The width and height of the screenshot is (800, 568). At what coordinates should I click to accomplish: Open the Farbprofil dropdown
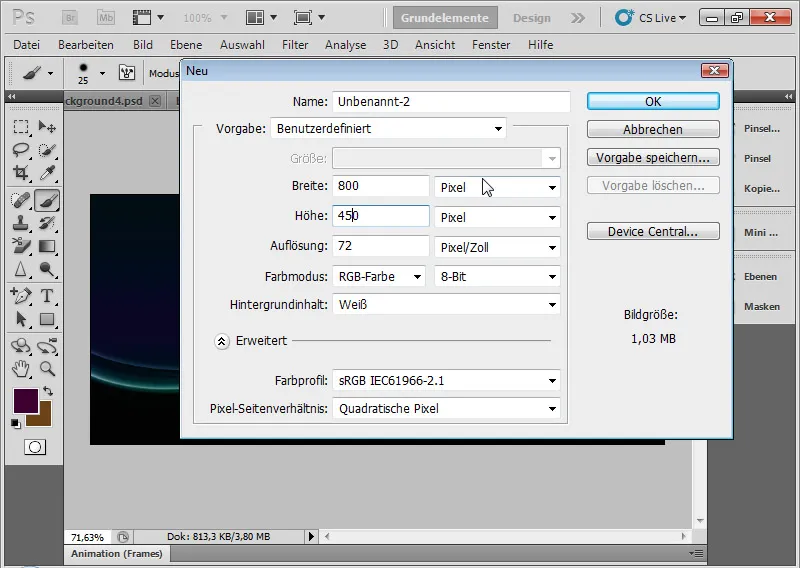(x=446, y=381)
